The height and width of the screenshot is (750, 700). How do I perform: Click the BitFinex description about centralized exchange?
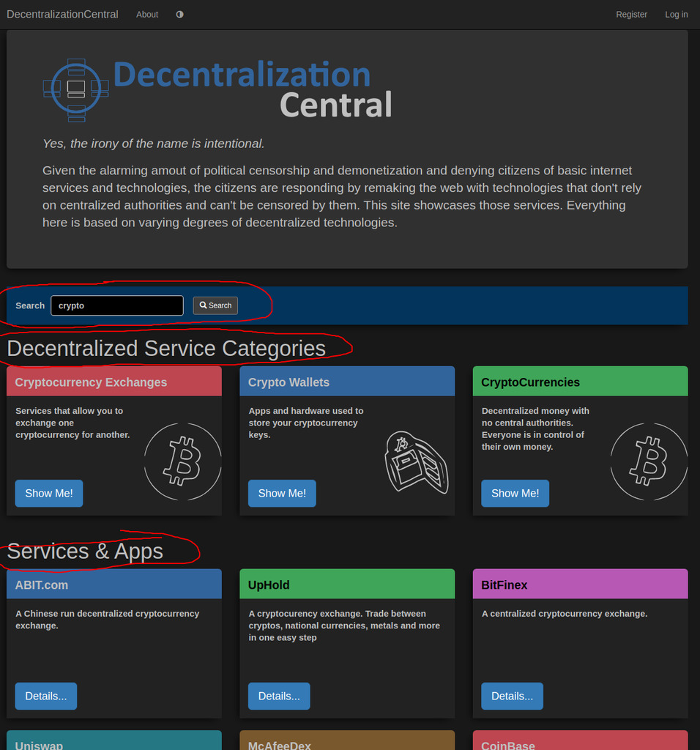(565, 614)
